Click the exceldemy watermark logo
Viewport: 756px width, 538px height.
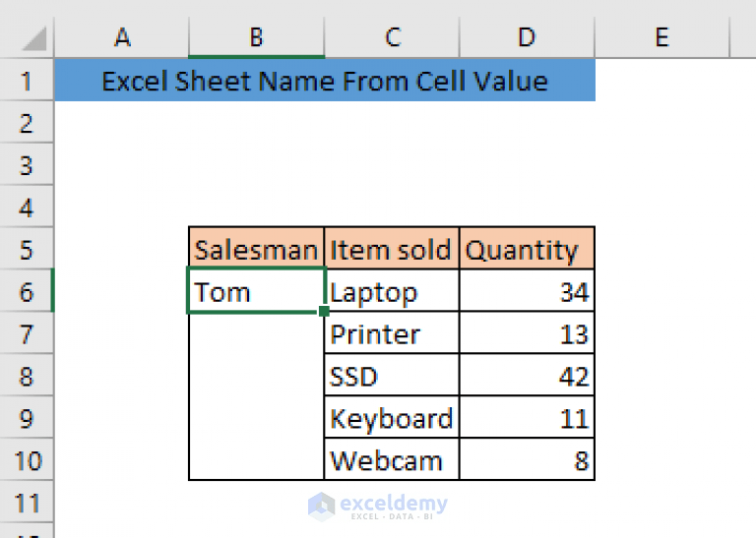point(378,507)
